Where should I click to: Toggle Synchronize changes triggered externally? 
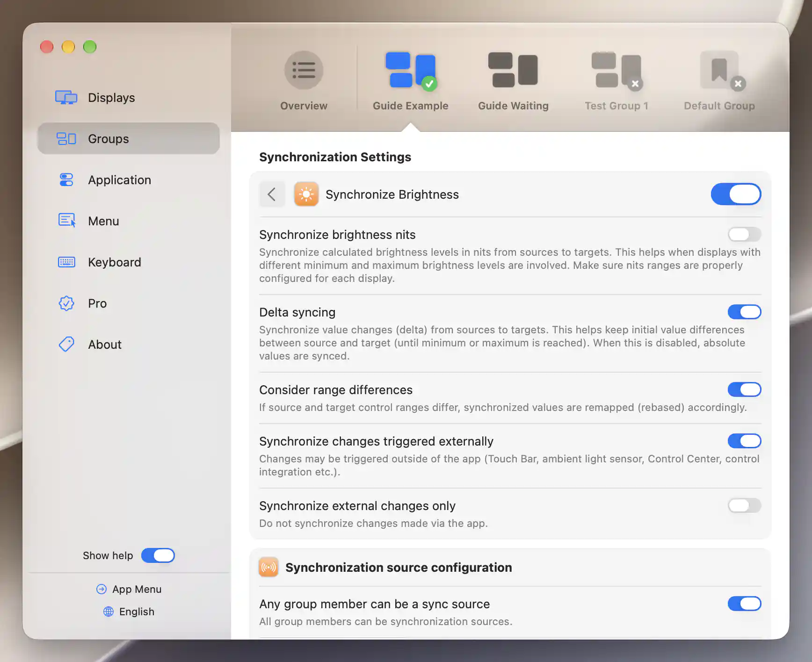point(744,441)
